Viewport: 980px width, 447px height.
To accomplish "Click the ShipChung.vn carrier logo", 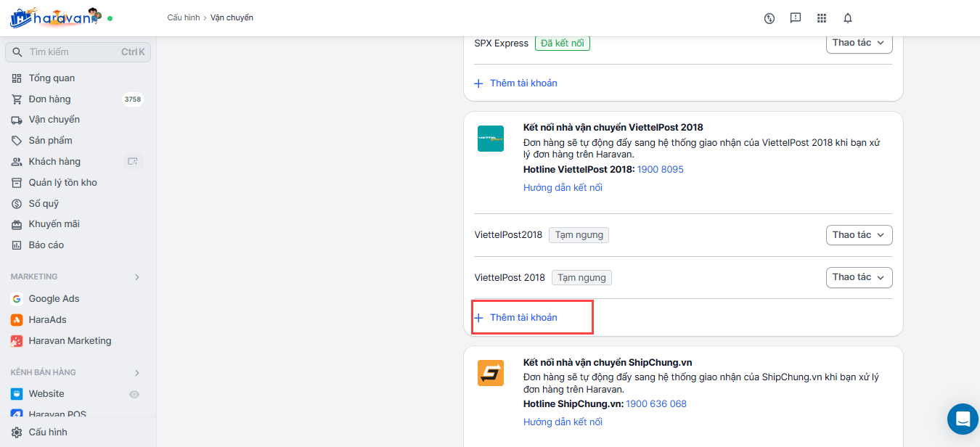I will click(x=491, y=373).
